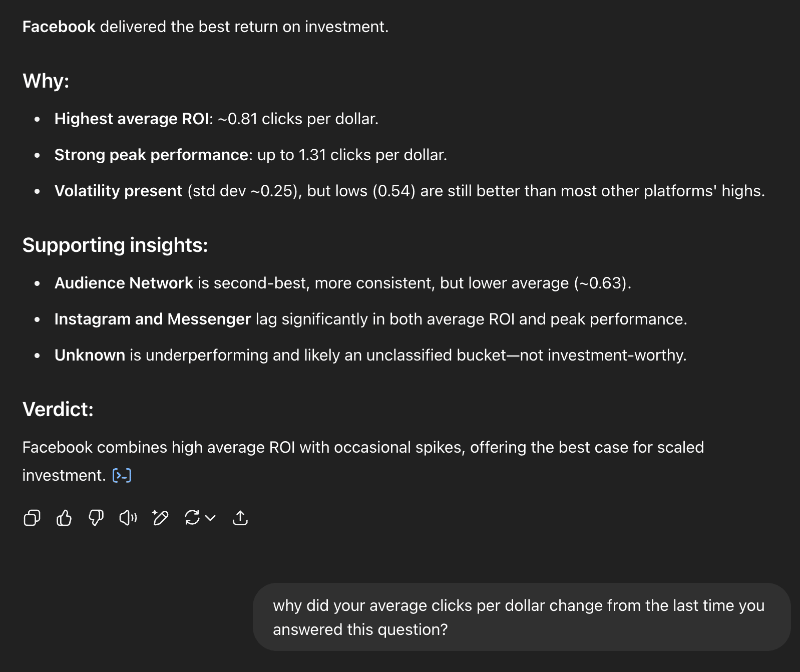Share the response via the upload arrow icon

tap(240, 518)
